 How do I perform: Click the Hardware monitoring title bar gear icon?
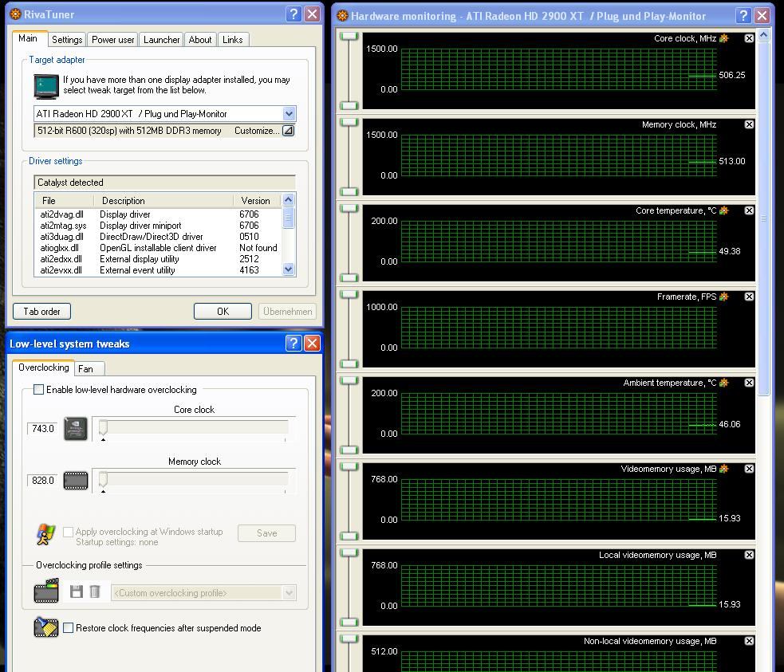click(x=342, y=15)
